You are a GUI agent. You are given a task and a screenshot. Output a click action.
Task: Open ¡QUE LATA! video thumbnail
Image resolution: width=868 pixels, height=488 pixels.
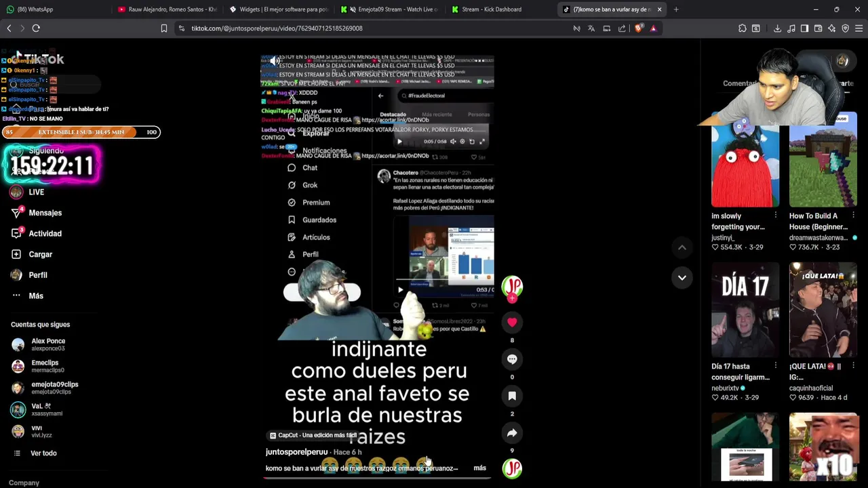click(x=823, y=310)
